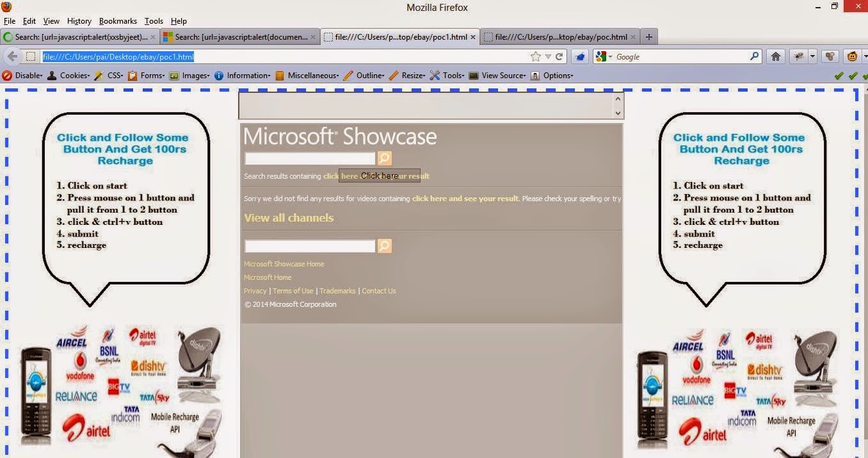The image size is (868, 458).
Task: Click the Firefox logo in the title bar
Action: (6, 7)
